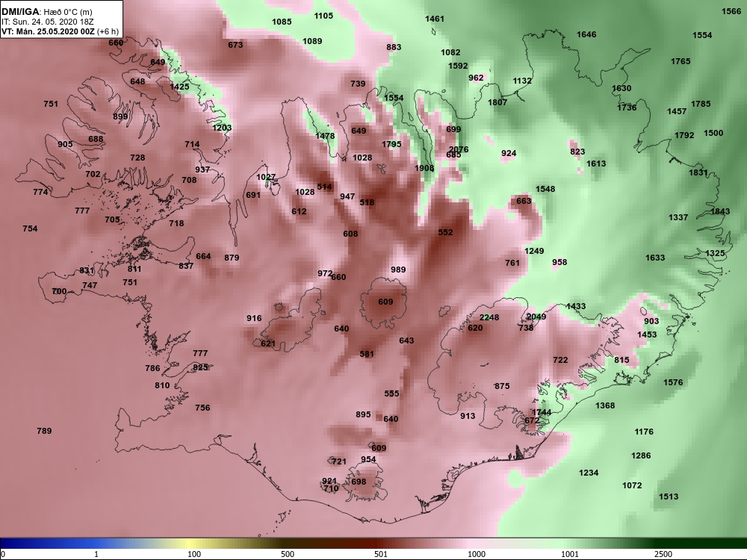Select the 698 value on the southern glacier
This screenshot has height=560, width=747.
pyautogui.click(x=359, y=482)
